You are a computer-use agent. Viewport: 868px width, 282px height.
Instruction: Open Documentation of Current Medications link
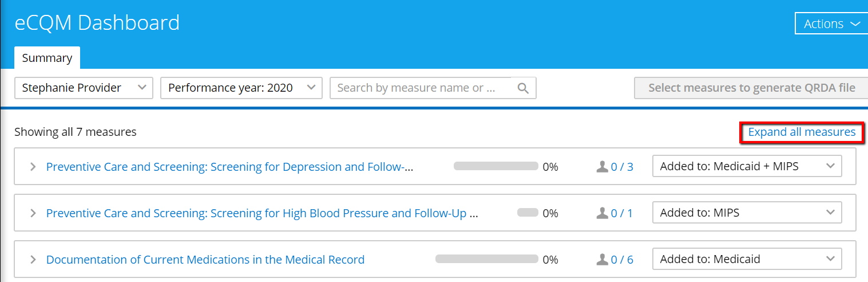(x=205, y=260)
